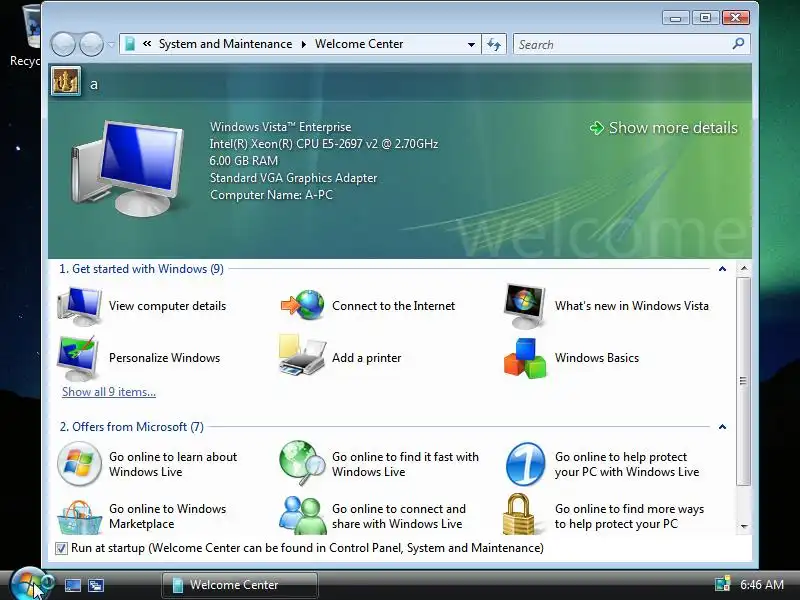Screen dimensions: 800x600
Task: Click the View computer details label
Action: coord(167,306)
